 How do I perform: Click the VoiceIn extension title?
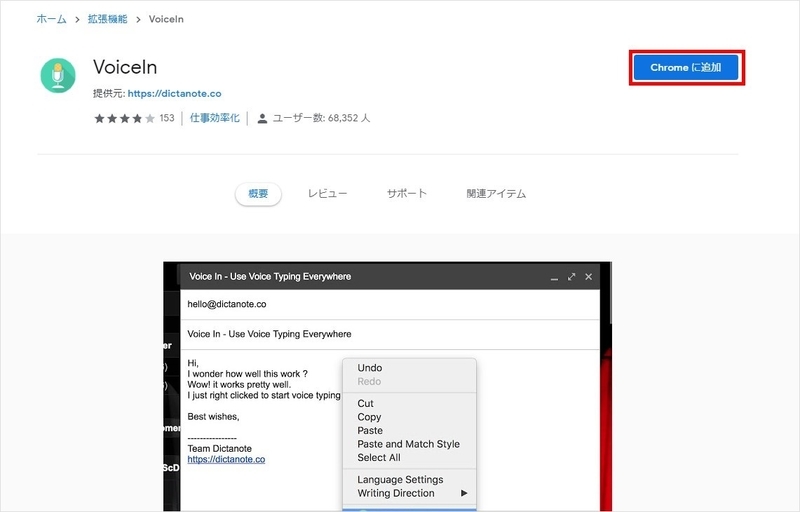point(125,67)
